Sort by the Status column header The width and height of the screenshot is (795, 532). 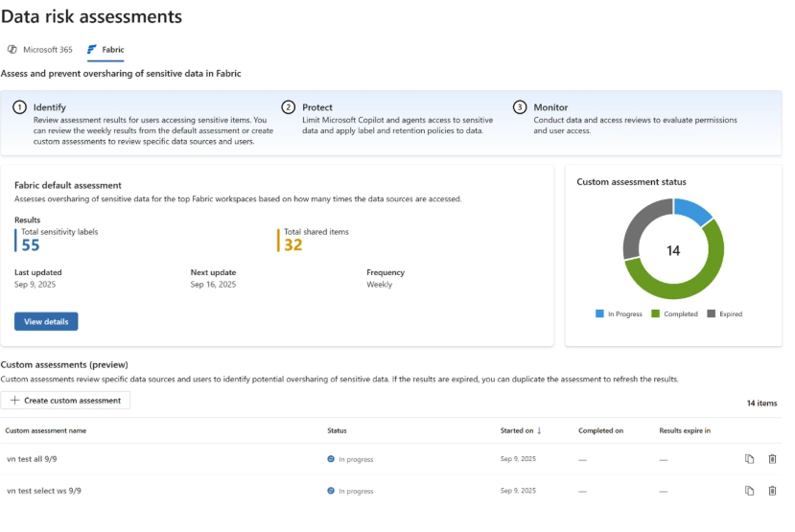tap(337, 430)
